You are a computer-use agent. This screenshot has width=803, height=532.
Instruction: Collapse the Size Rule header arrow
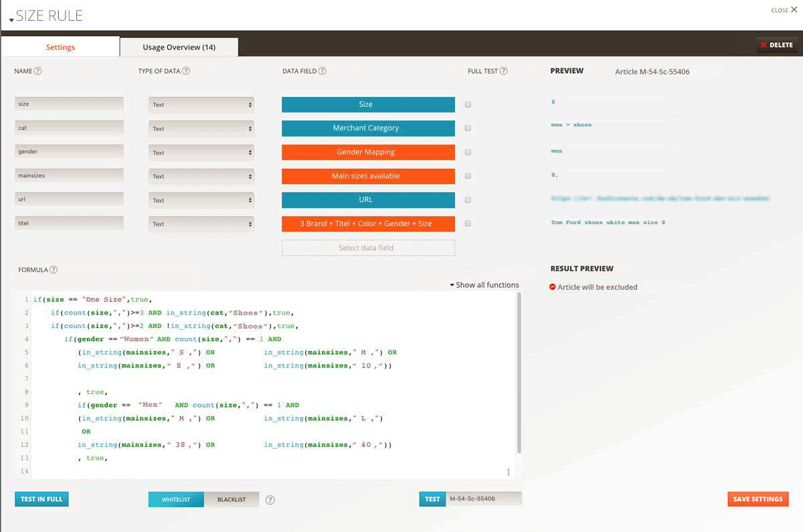pos(11,20)
